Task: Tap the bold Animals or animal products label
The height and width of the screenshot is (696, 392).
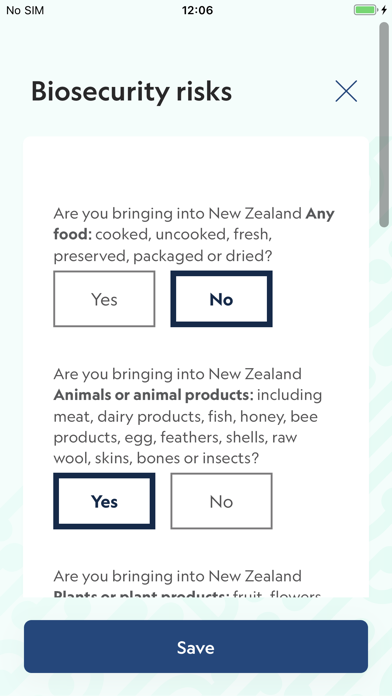Action: tap(153, 395)
